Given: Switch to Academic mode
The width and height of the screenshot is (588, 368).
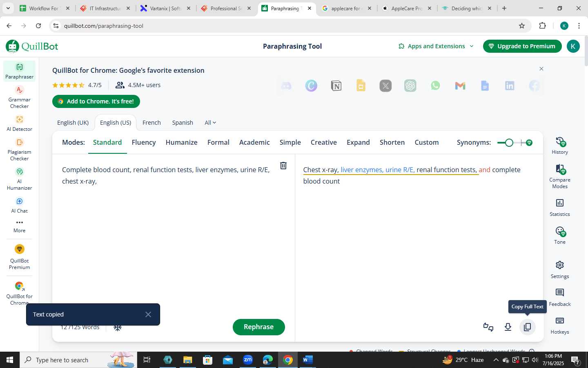Looking at the screenshot, I should [254, 142].
